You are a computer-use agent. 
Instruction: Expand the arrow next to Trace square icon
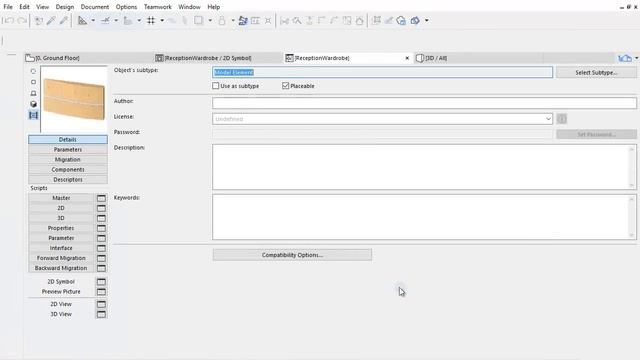[210, 20]
